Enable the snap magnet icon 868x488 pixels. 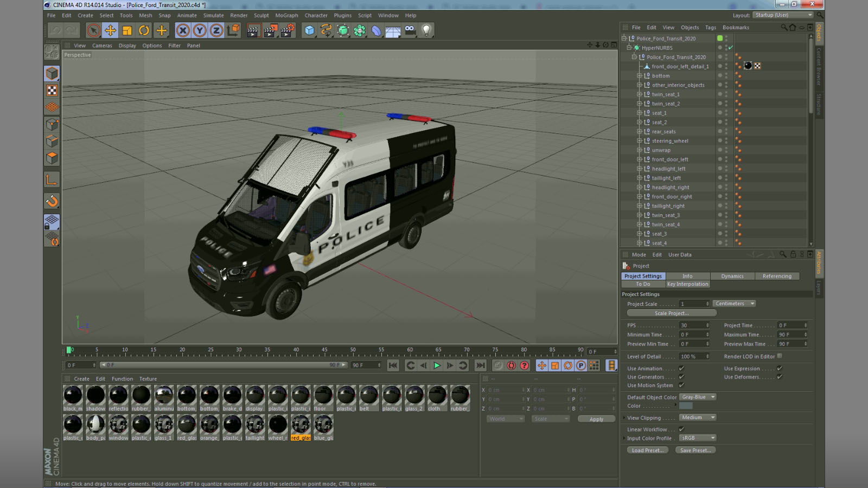tap(52, 201)
